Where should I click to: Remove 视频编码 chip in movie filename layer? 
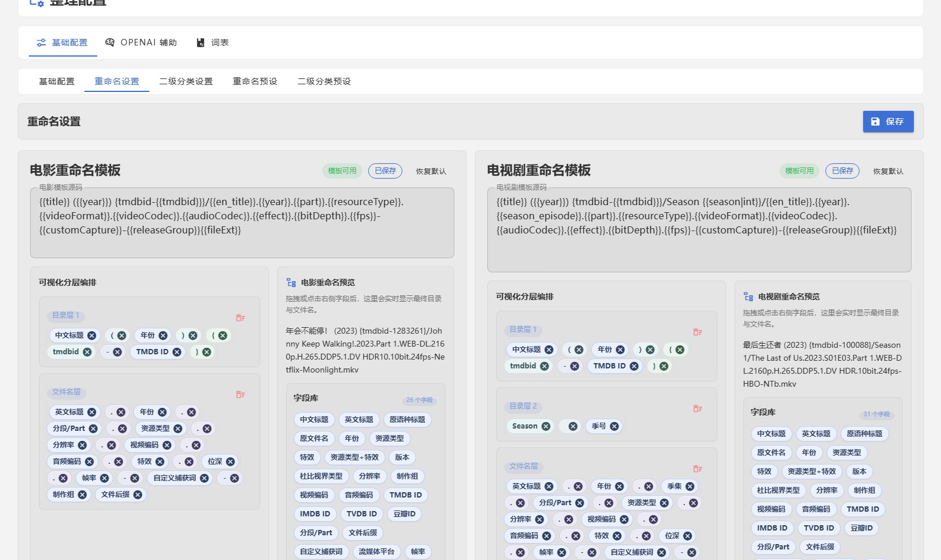[x=167, y=445]
